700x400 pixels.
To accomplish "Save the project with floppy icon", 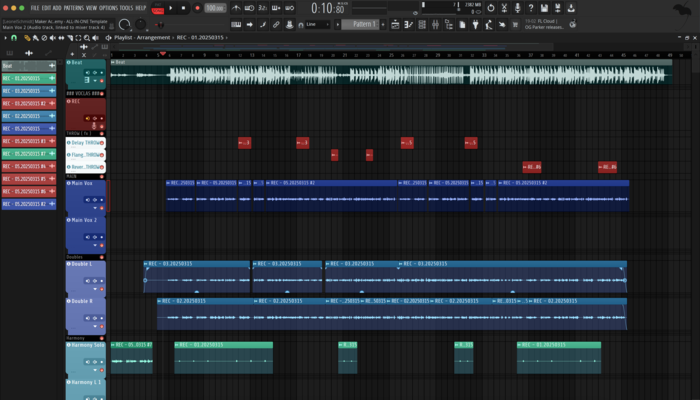I will (x=544, y=8).
